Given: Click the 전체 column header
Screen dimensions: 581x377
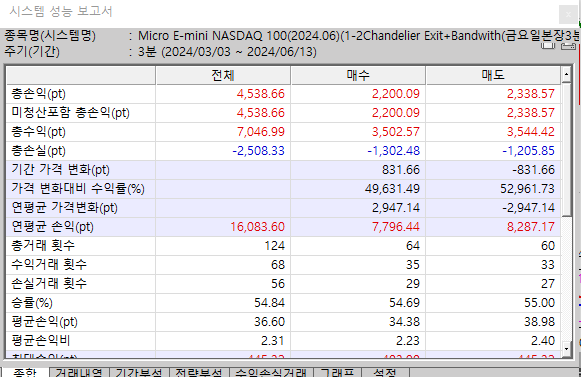Looking at the screenshot, I should pos(223,75).
